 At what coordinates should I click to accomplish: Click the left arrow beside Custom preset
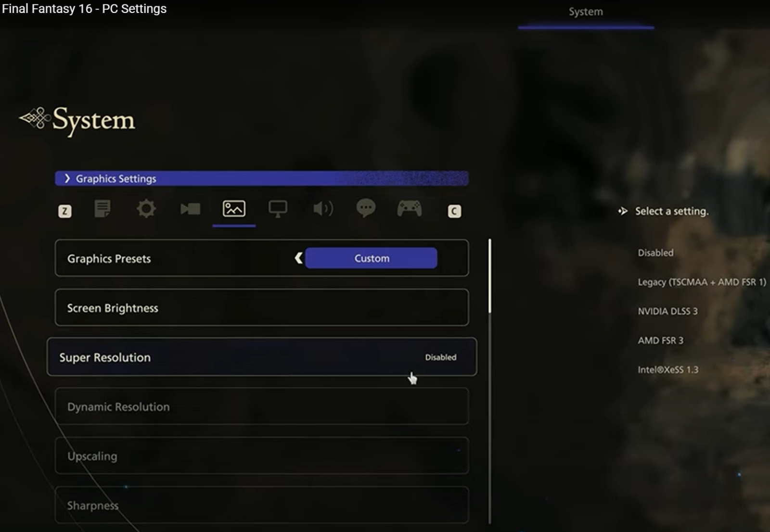coord(299,258)
